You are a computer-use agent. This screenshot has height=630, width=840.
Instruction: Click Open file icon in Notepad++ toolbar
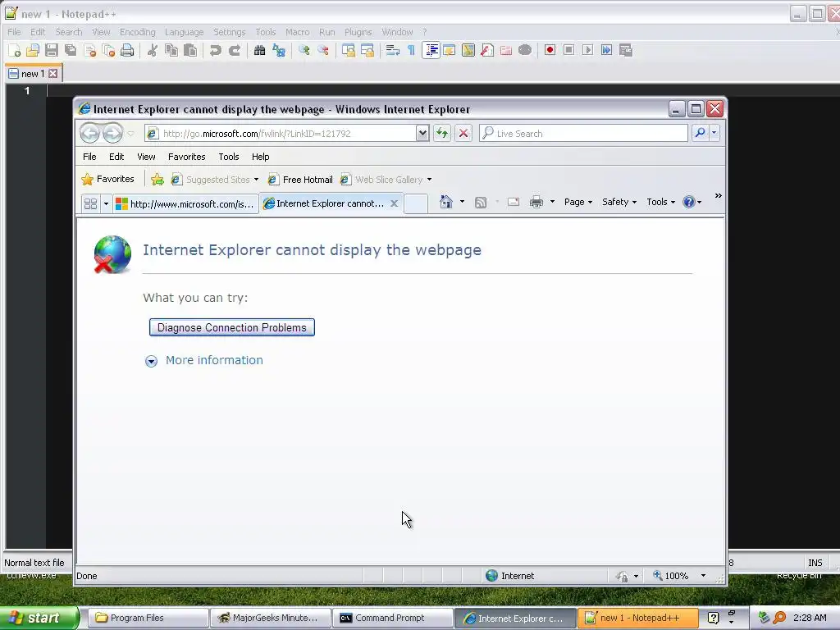click(33, 50)
